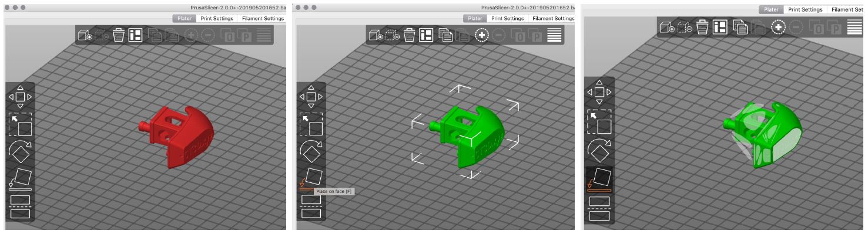Toggle the Layers editing icon in the rightmost window
Viewport: 868px width, 234px height.
pyautogui.click(x=854, y=27)
